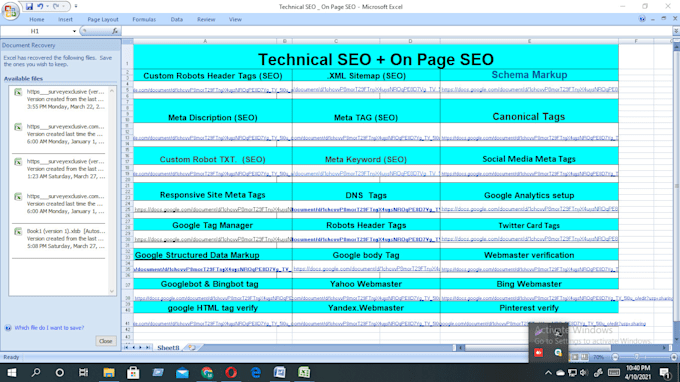
Task: Switch to Page Layout tab
Action: (x=103, y=20)
